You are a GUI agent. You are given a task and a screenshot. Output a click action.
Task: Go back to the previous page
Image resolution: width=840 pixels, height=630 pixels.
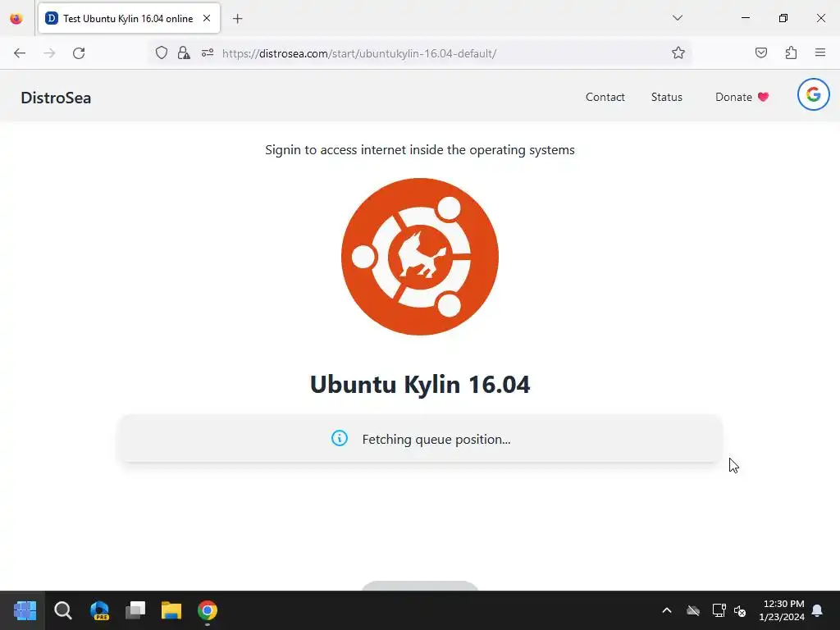click(x=20, y=53)
